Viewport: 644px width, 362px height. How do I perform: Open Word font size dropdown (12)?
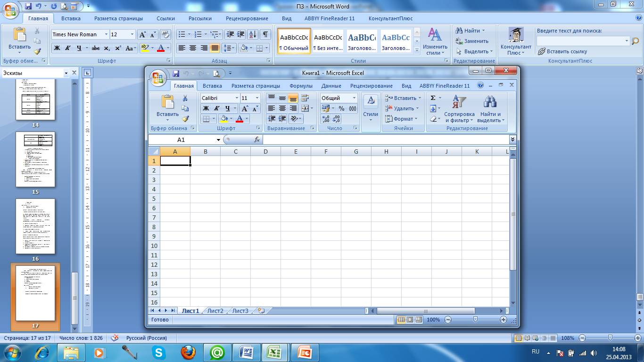pyautogui.click(x=132, y=34)
